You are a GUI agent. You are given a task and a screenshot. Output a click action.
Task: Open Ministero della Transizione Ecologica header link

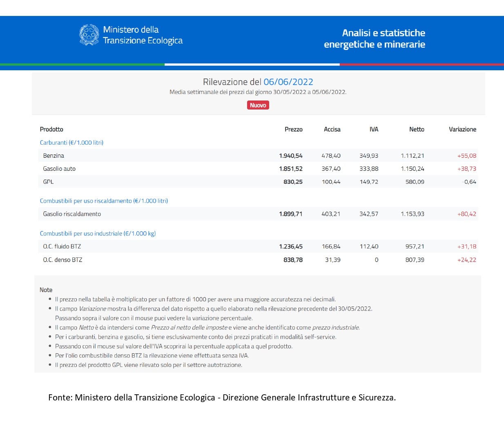click(143, 35)
